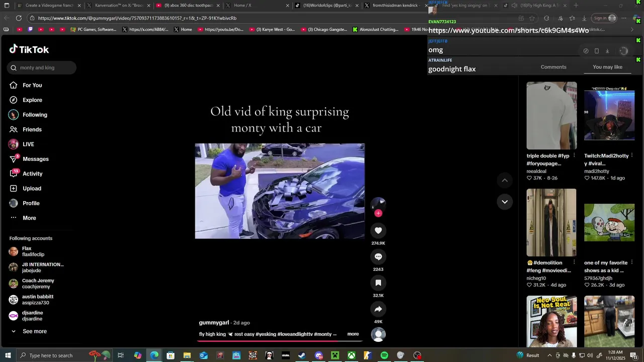Image resolution: width=644 pixels, height=362 pixels.
Task: Open 'PC Games, Software...' bookmark
Action: (x=94, y=30)
